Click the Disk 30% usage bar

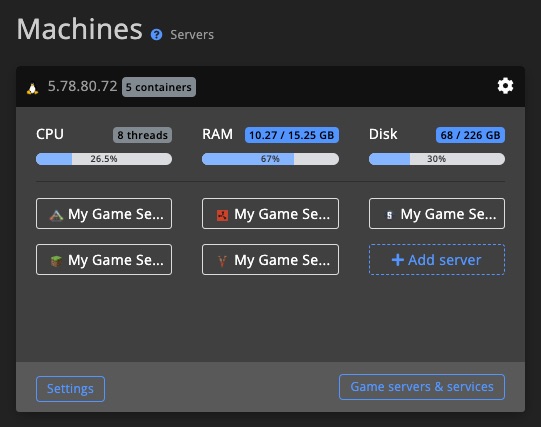pyautogui.click(x=437, y=159)
